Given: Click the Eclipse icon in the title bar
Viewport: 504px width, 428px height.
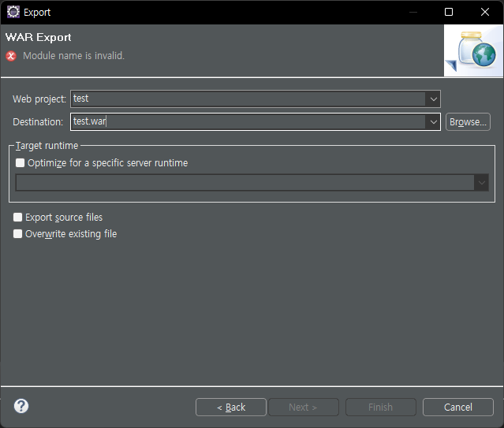Looking at the screenshot, I should click(x=13, y=12).
